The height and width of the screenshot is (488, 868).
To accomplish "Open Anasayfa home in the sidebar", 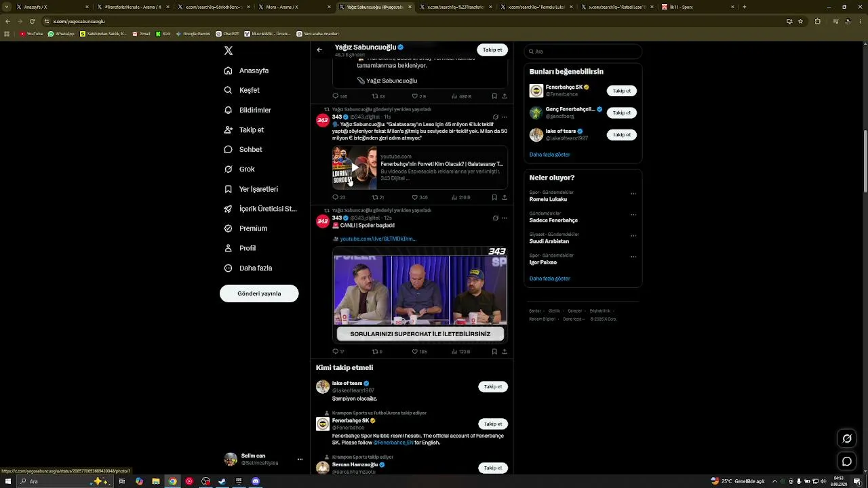I will [247, 70].
